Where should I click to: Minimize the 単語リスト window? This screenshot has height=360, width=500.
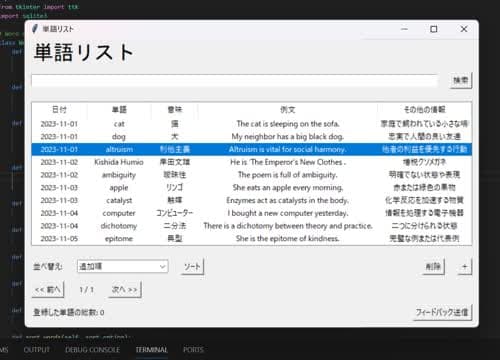404,29
